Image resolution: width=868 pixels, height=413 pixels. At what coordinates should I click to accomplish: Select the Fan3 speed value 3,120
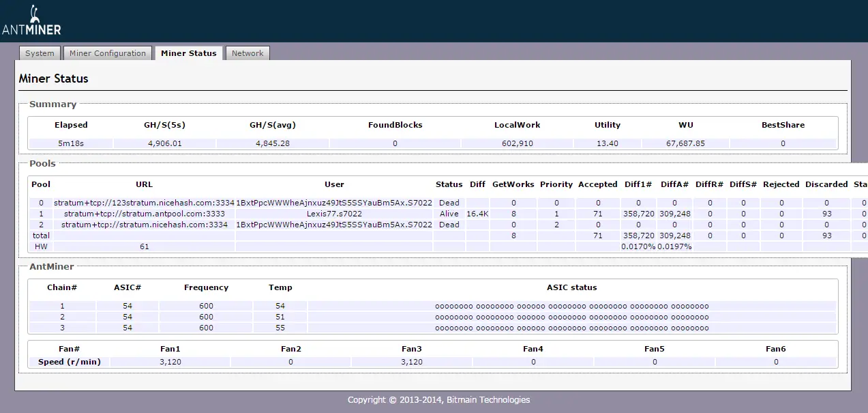click(x=412, y=362)
